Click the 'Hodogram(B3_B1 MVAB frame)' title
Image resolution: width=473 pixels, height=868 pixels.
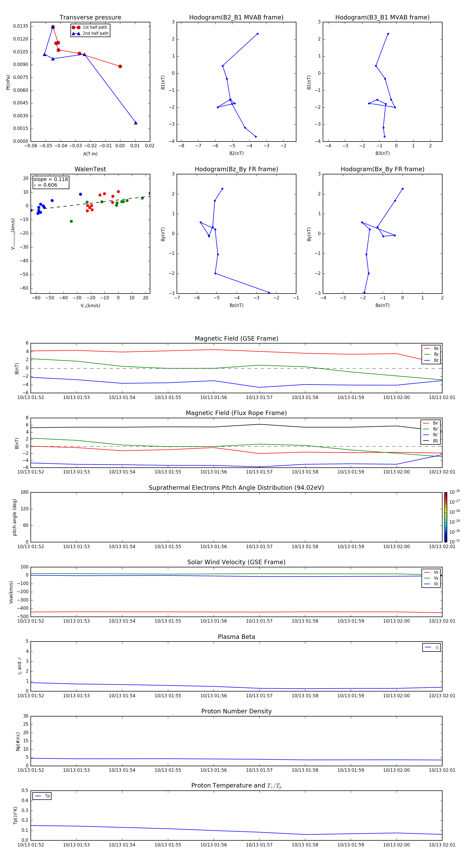382,18
